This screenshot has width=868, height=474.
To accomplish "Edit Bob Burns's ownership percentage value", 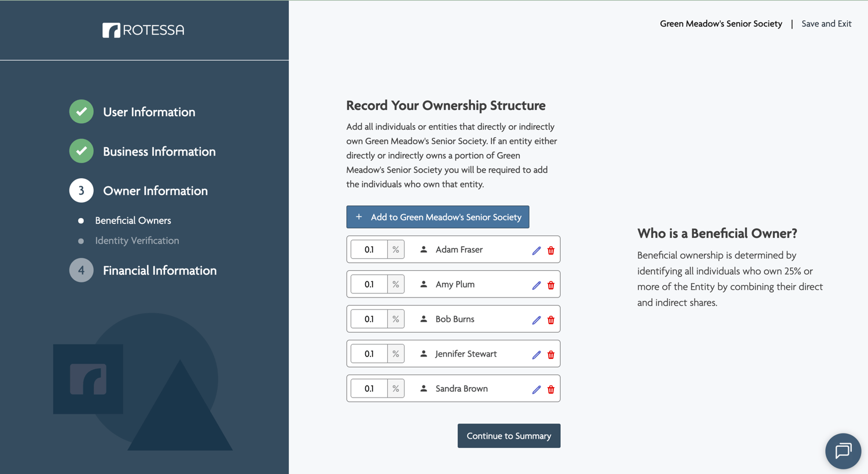I will (369, 319).
